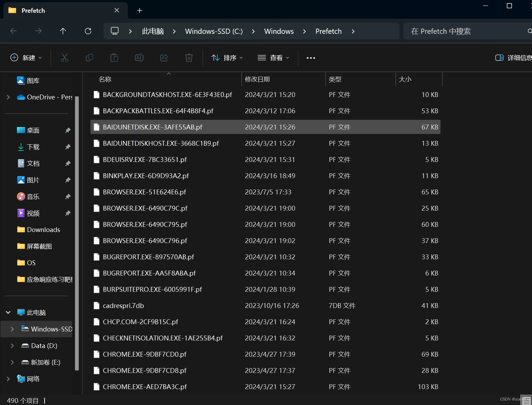
Task: Select CHCP.COM-2CF9B15C.pf file
Action: 265,322
